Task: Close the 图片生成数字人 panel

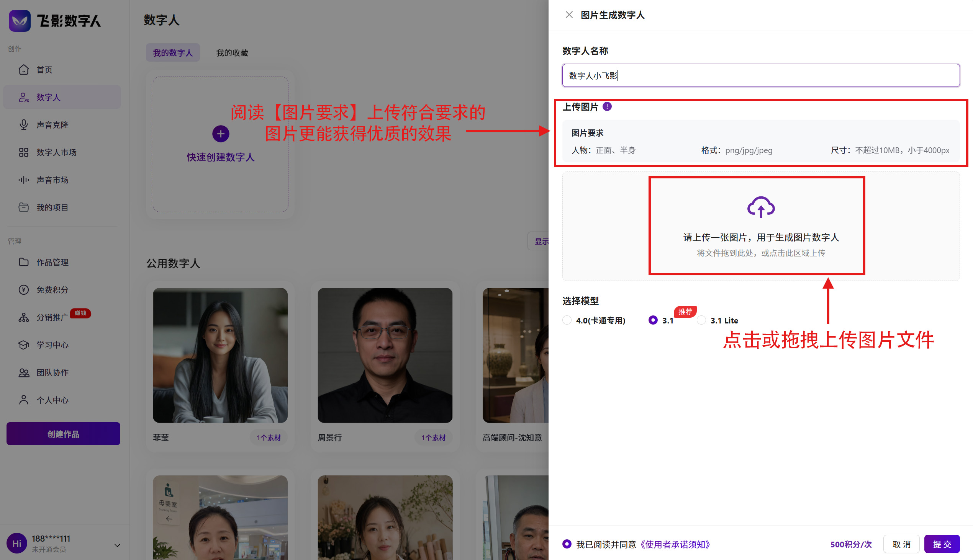Action: coord(569,15)
